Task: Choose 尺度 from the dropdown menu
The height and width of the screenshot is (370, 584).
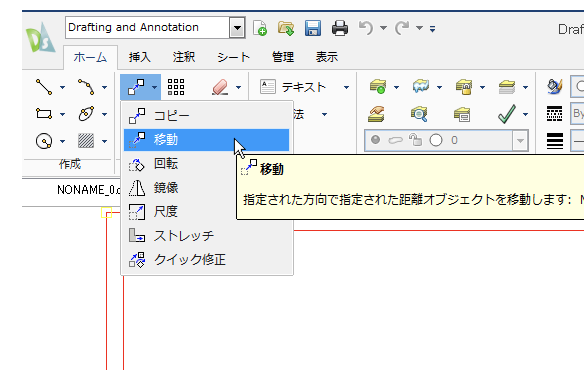Action: click(x=206, y=212)
